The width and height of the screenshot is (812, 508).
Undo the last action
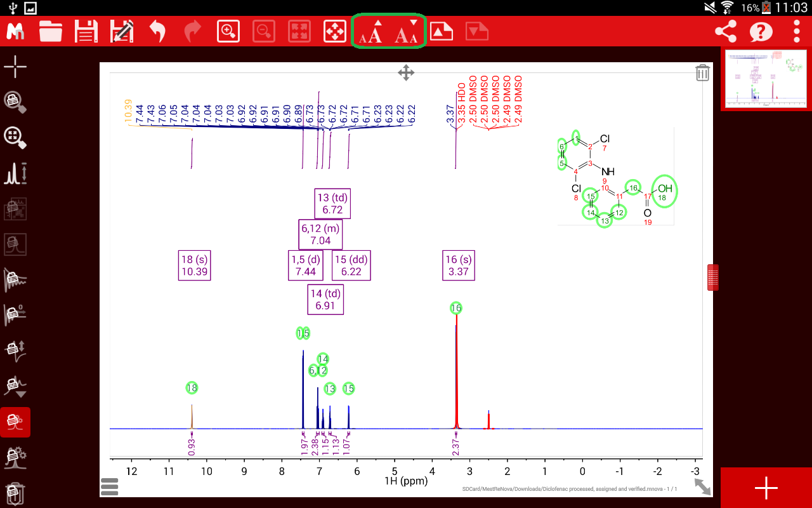(x=157, y=31)
